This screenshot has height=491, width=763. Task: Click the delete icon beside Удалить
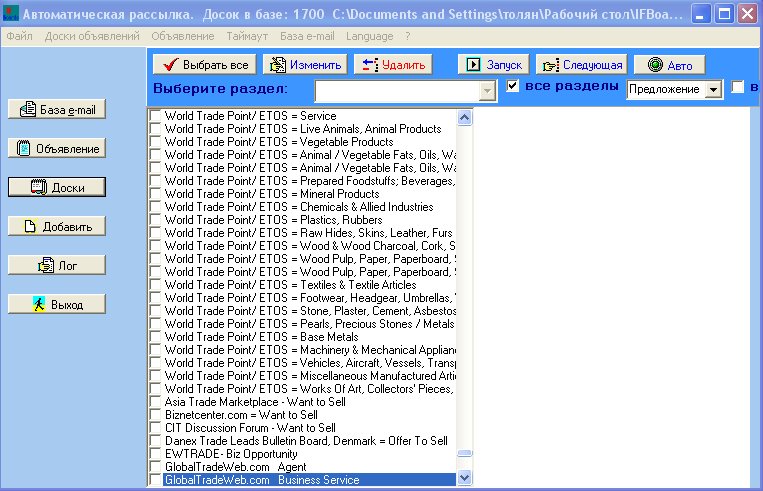coord(370,64)
